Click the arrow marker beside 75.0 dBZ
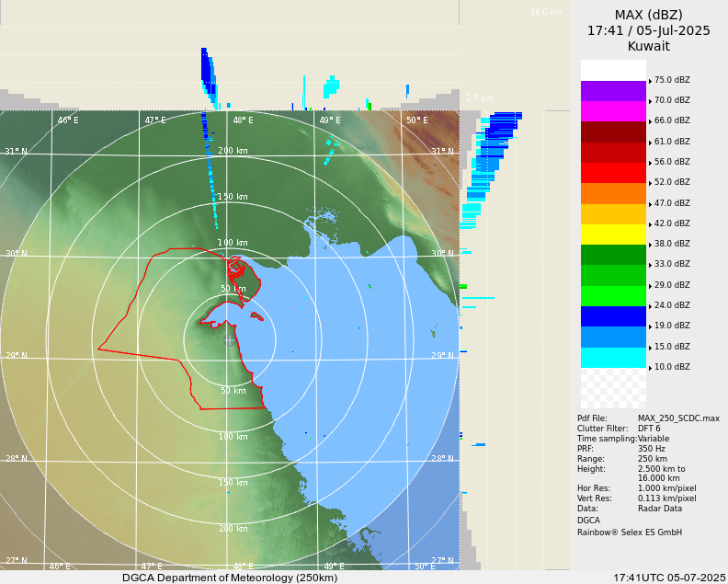The width and height of the screenshot is (728, 584). pos(651,81)
